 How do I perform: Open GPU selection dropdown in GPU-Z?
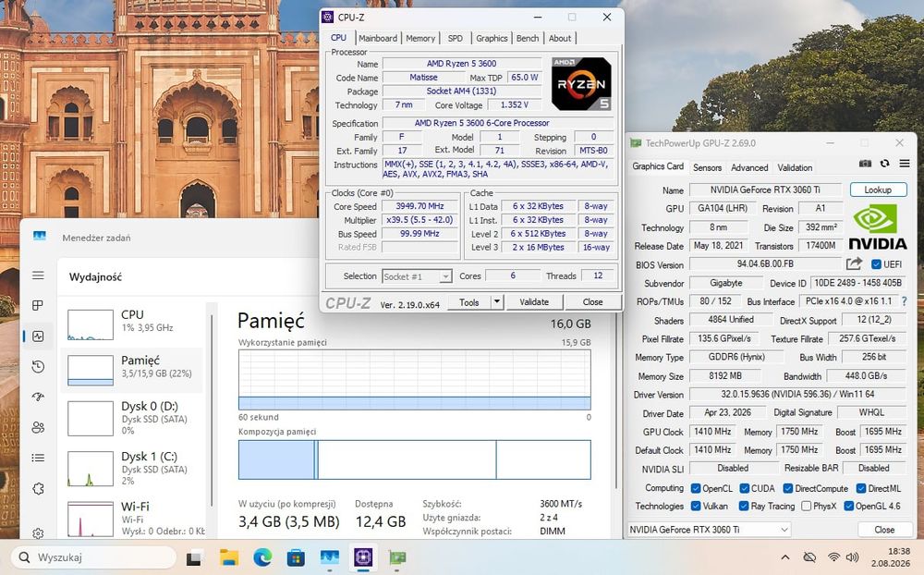(709, 530)
